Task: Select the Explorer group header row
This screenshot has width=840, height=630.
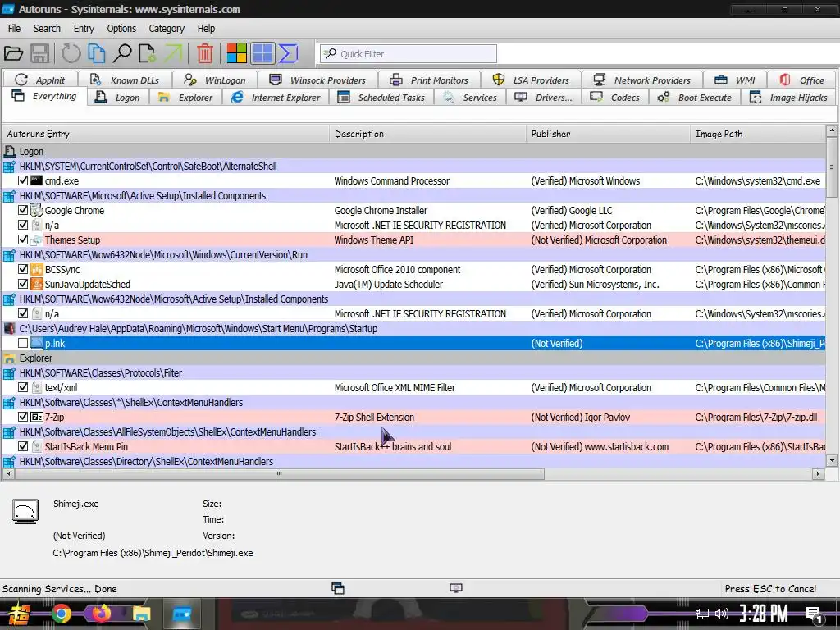Action: click(x=413, y=358)
